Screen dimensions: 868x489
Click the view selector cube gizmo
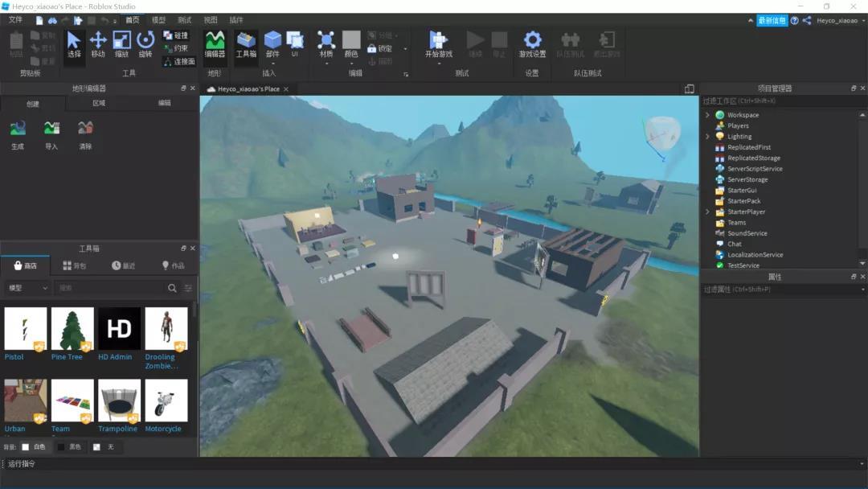[661, 133]
